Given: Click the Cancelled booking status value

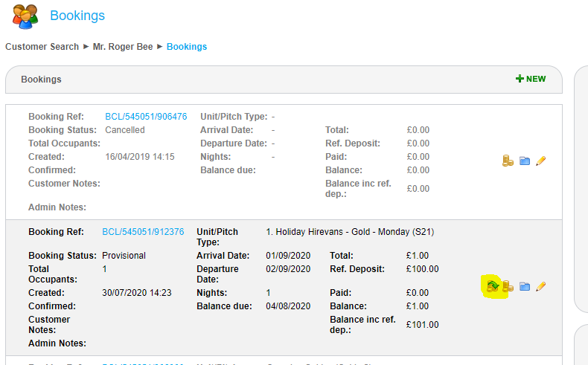Looking at the screenshot, I should coord(125,130).
